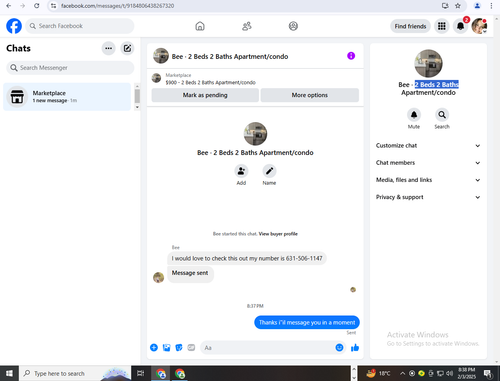
Task: Expand Customize chat section
Action: (428, 146)
